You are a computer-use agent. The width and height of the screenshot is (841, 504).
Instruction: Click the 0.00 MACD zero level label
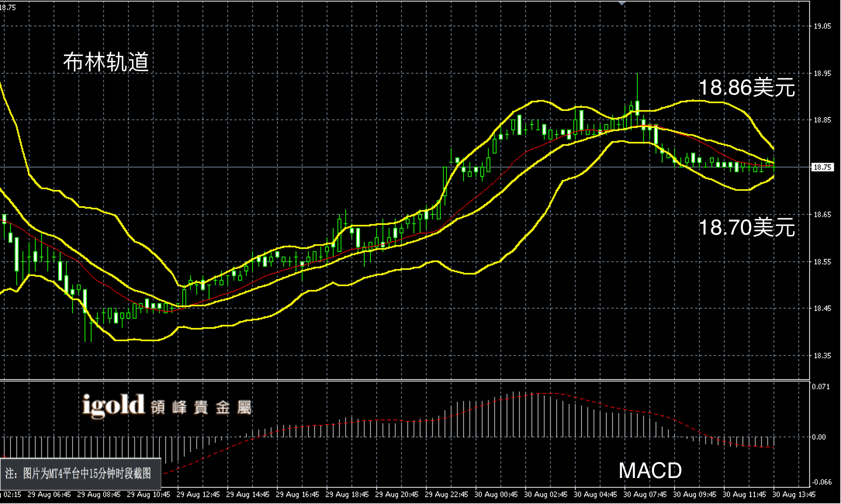819,437
